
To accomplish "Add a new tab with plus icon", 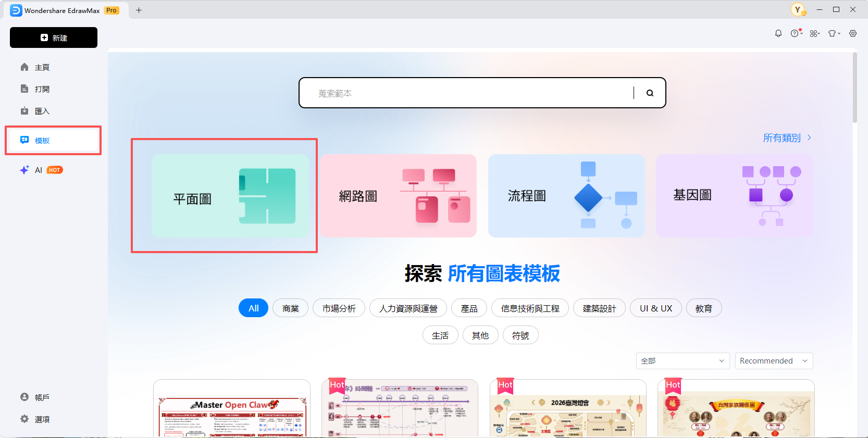I will point(139,10).
